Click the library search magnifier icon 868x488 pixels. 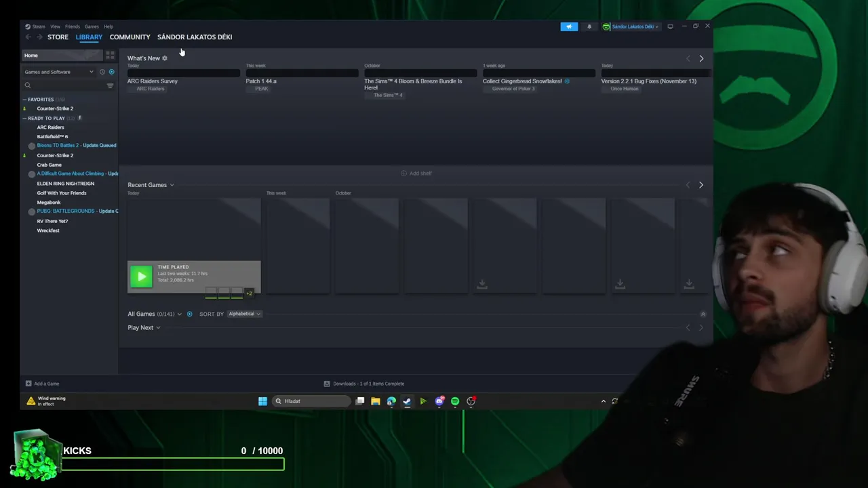click(x=28, y=85)
